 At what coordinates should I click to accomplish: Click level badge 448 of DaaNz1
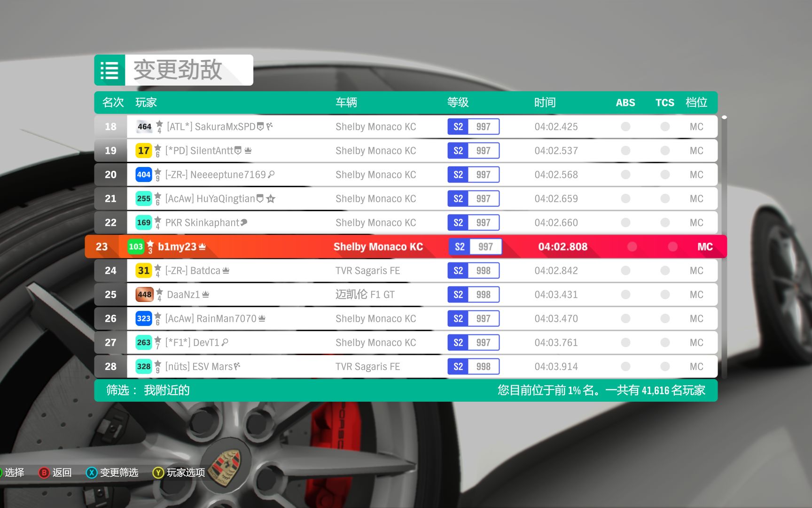pos(144,294)
